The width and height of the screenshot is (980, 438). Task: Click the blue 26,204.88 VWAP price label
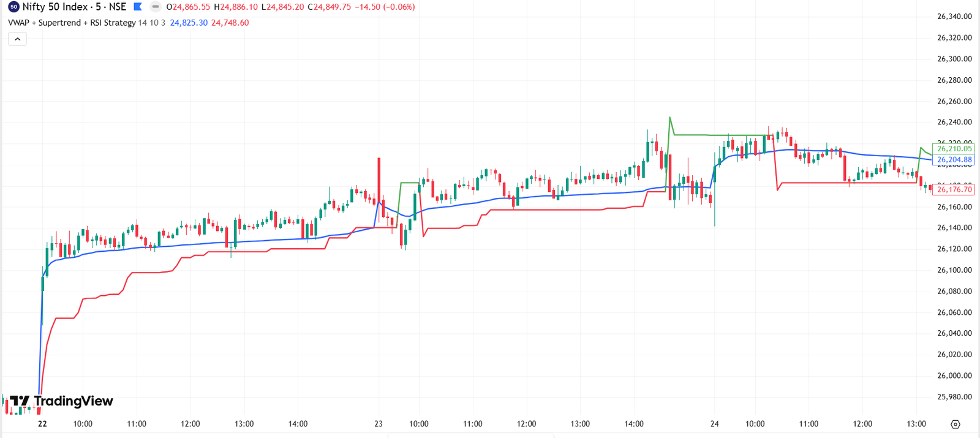click(954, 160)
